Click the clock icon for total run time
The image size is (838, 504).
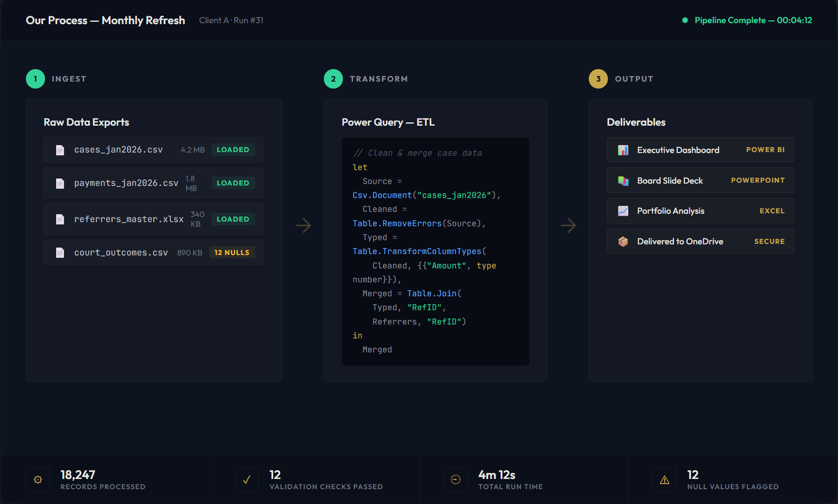456,479
